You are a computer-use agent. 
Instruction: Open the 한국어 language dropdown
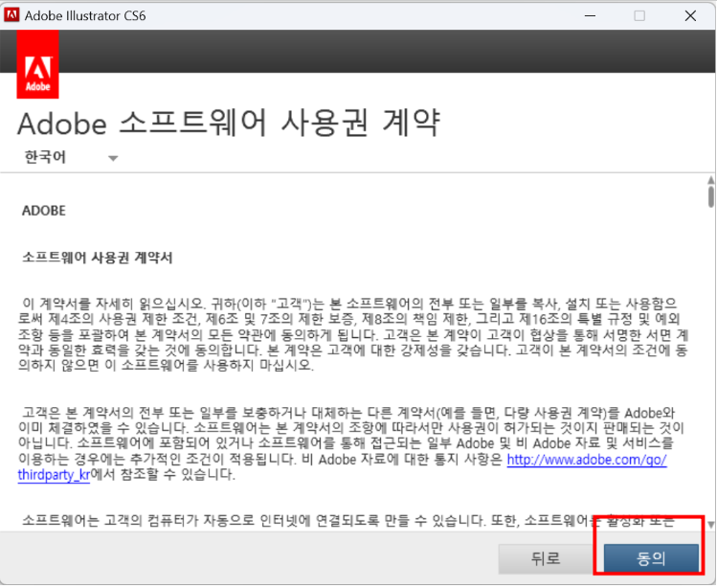[x=71, y=157]
